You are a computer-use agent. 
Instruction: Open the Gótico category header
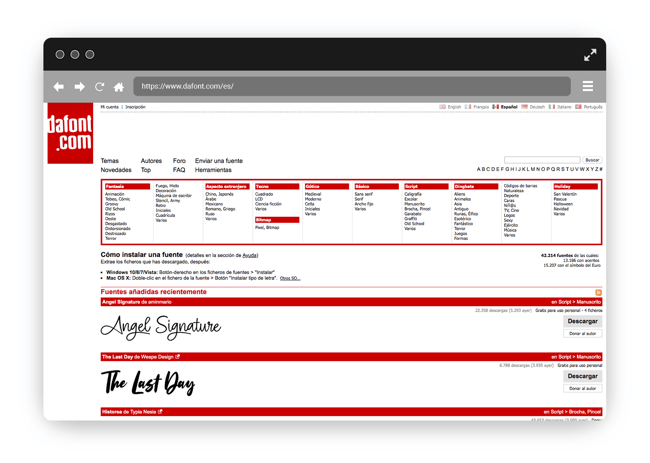pos(327,187)
